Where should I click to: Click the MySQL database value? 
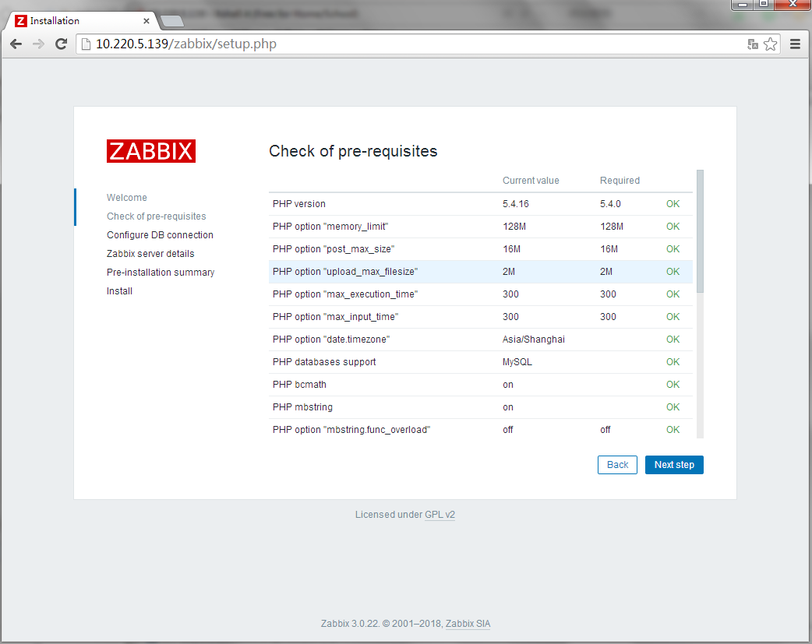click(517, 362)
